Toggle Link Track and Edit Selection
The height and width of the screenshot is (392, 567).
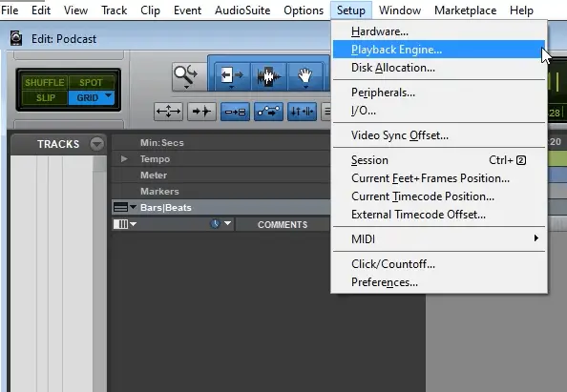pos(268,112)
